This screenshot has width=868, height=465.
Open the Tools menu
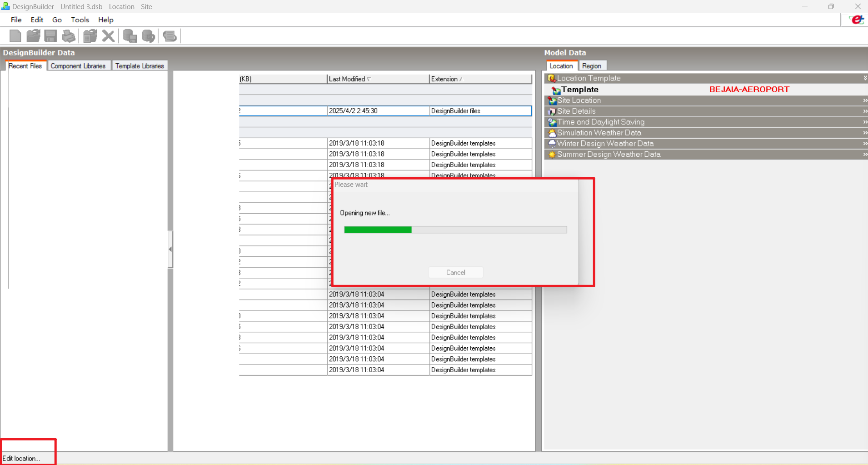coord(80,20)
